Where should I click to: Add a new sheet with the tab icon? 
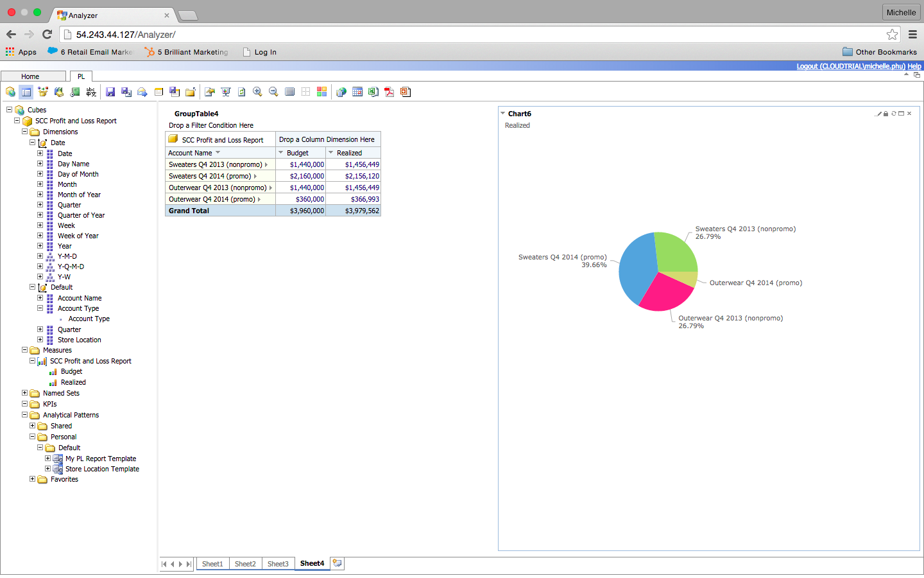coord(338,563)
